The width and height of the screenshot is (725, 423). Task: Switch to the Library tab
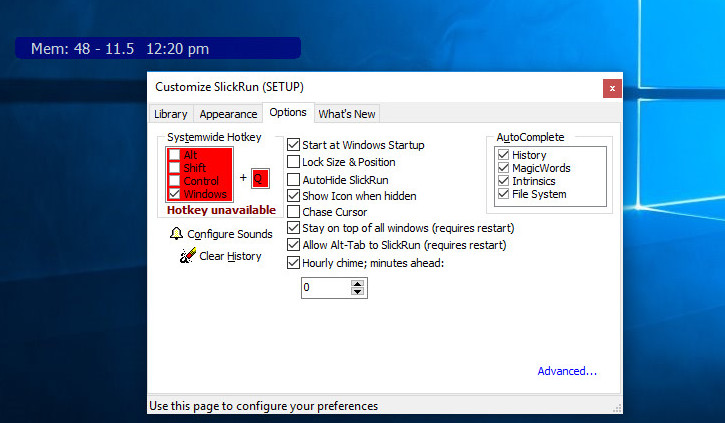point(171,114)
